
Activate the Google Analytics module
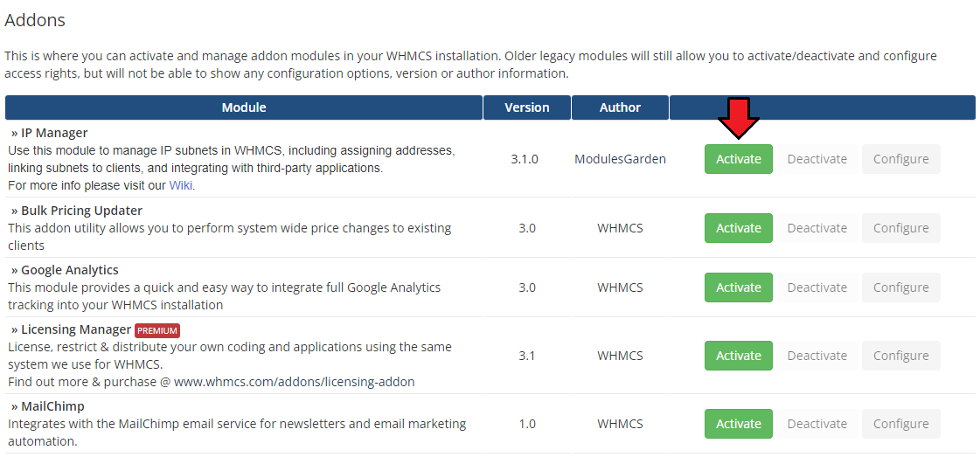tap(738, 287)
